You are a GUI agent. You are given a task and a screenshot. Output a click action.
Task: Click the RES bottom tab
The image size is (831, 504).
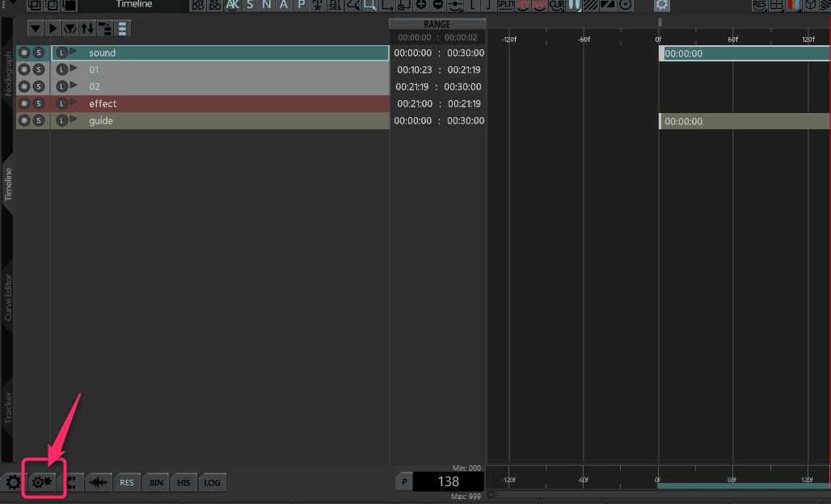[127, 482]
